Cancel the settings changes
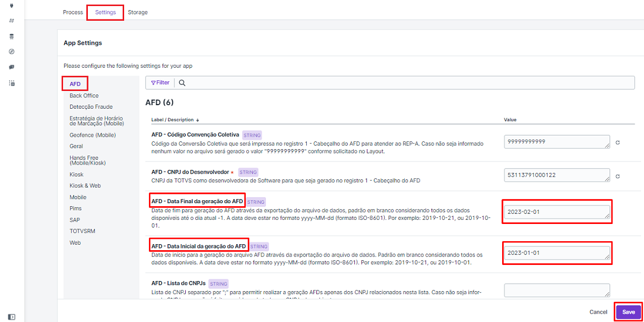 [598, 312]
